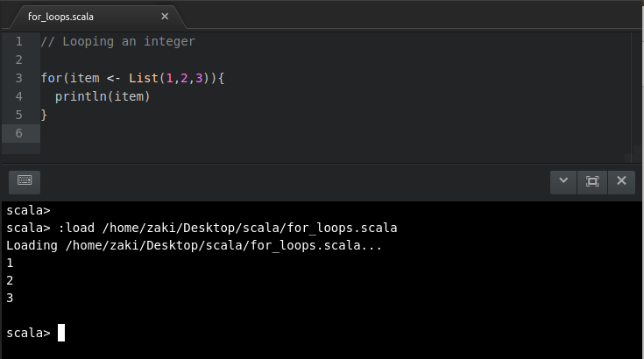Click the closing brace on line 5
This screenshot has height=359, width=644.
click(44, 116)
